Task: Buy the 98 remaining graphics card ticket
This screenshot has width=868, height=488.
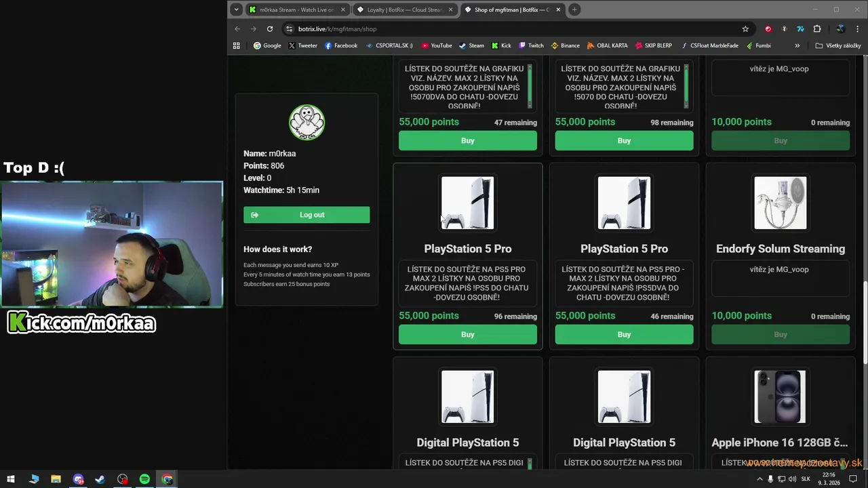Action: point(624,141)
